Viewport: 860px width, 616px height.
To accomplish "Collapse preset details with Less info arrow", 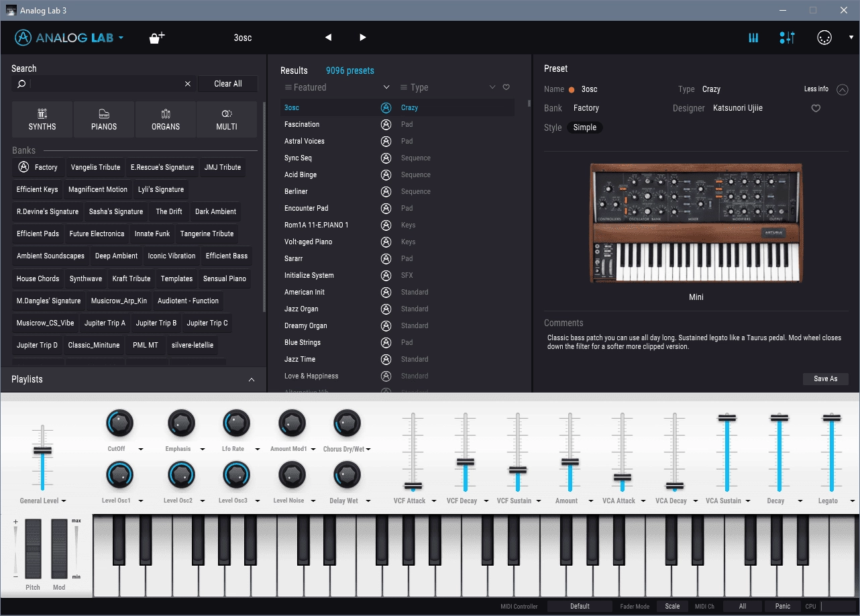I will (x=842, y=89).
